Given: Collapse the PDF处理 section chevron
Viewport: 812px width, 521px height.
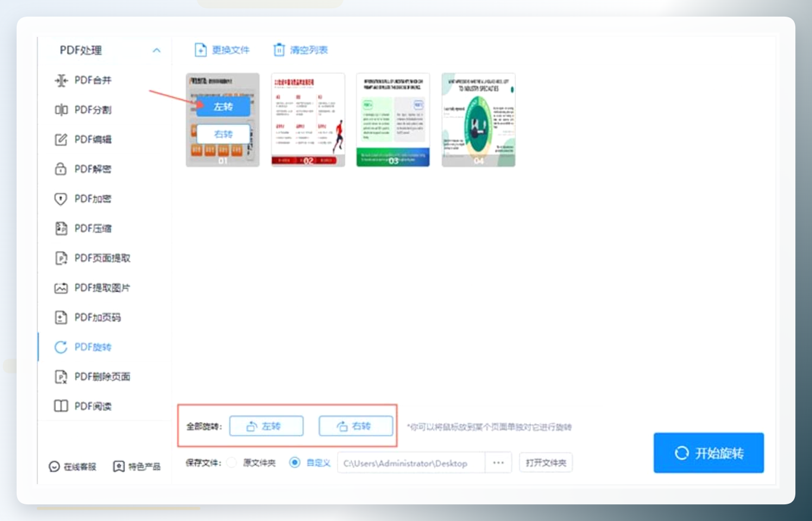Looking at the screenshot, I should point(156,51).
